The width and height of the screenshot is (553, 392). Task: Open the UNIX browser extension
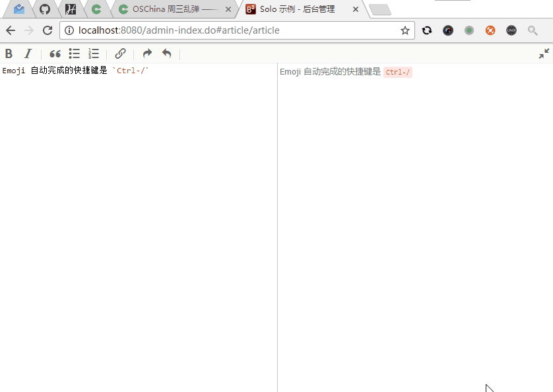511,30
